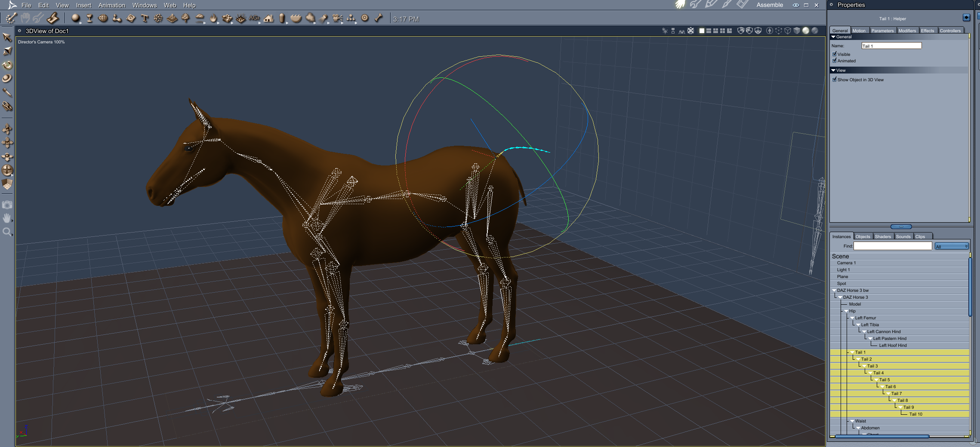Insert a text object with the T icon
This screenshot has width=980, height=447.
click(145, 18)
